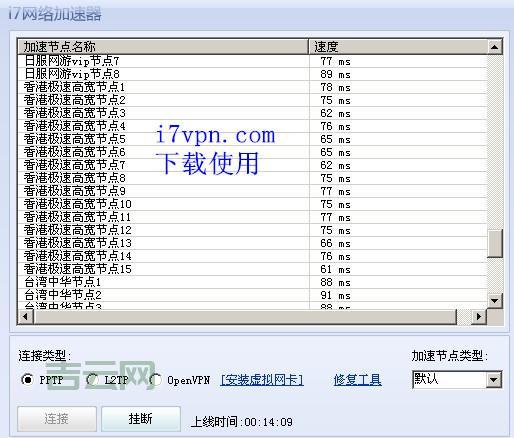Viewport: 514px width, 438px height.
Task: Click the vertical scrollbar down arrow
Action: 495,301
